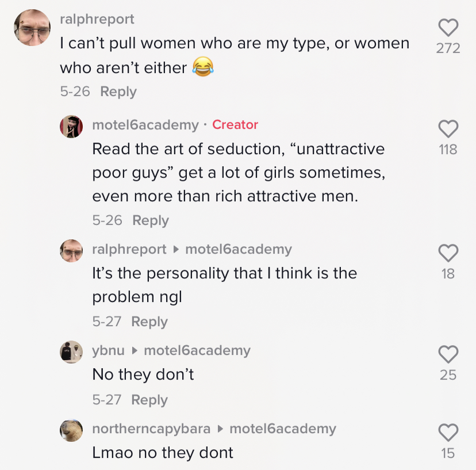
Task: Reply to ybnu's comment
Action: tap(149, 400)
